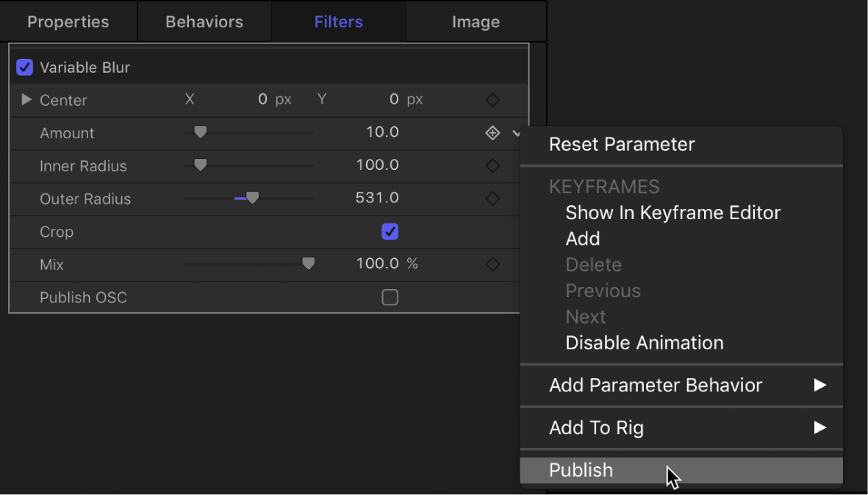
Task: Click the Mix keyframe diamond
Action: pos(492,263)
